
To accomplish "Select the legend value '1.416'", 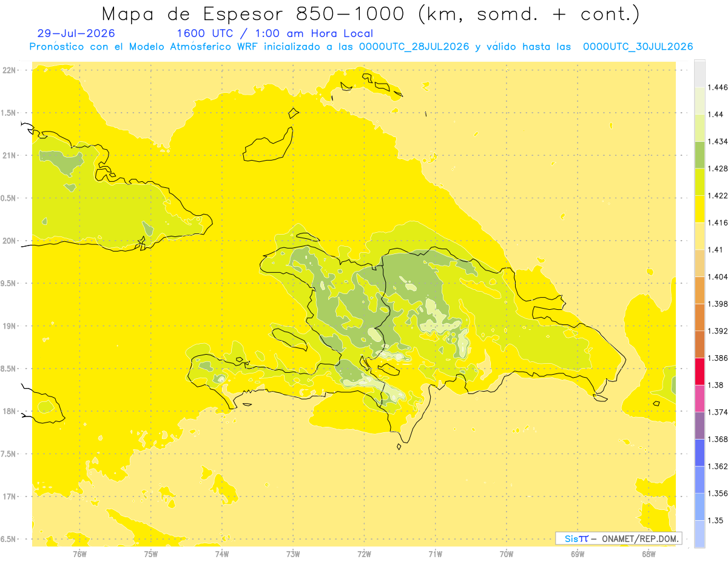I will point(718,222).
